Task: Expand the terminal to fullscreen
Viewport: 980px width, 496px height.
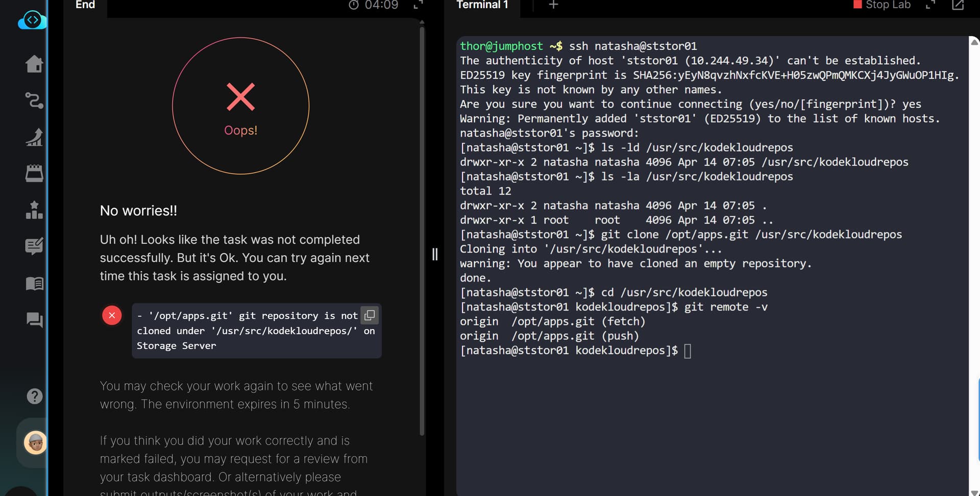Action: coord(930,5)
